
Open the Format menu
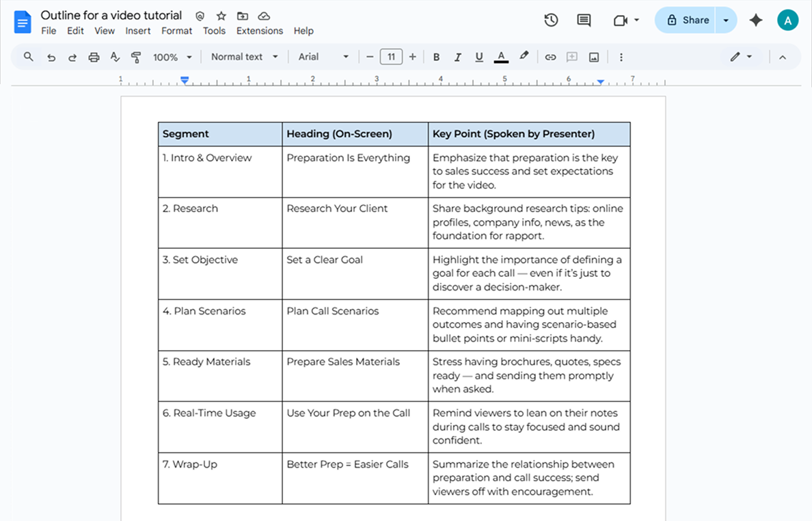tap(176, 30)
